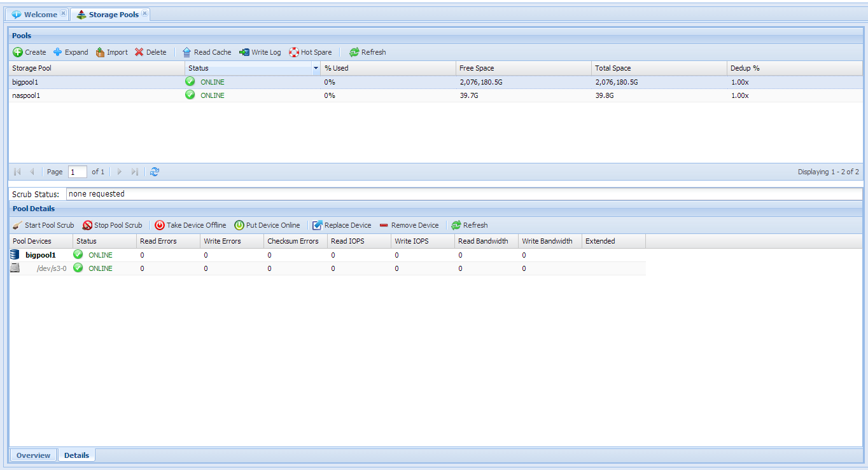Click the page number input field
This screenshot has width=868, height=470.
coord(78,172)
